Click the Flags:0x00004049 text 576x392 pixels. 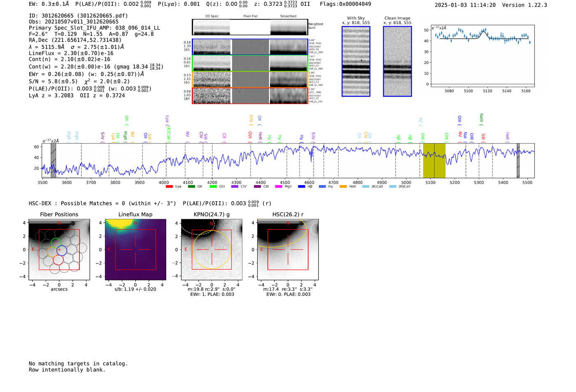click(345, 4)
